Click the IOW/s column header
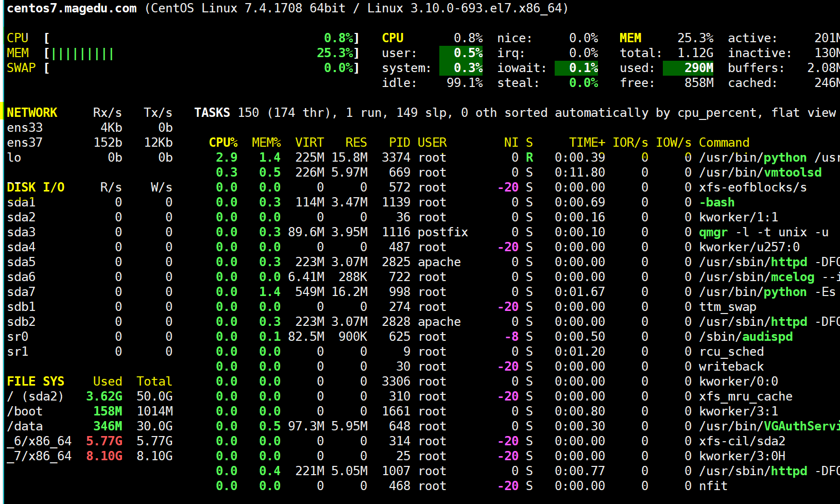Viewport: 840px width, 504px height. 674,143
